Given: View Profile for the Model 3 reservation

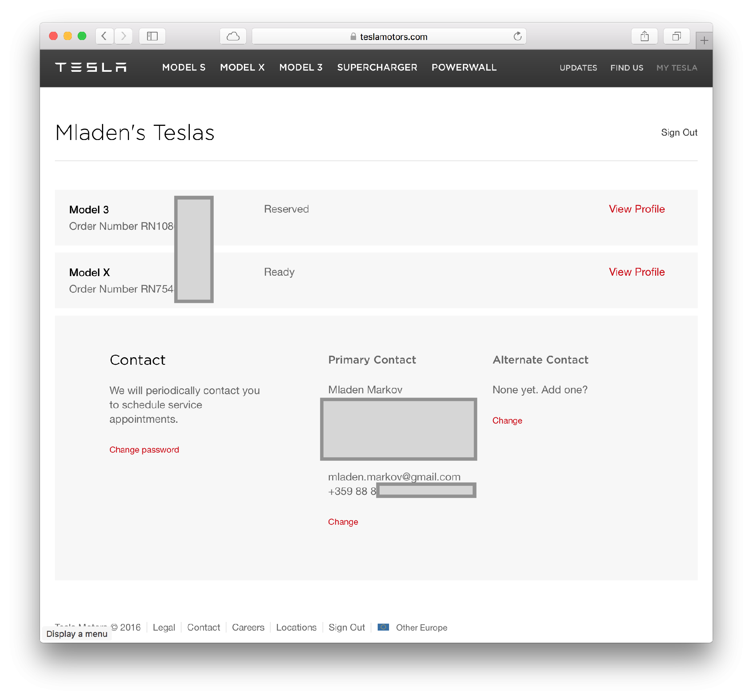Looking at the screenshot, I should click(x=637, y=209).
